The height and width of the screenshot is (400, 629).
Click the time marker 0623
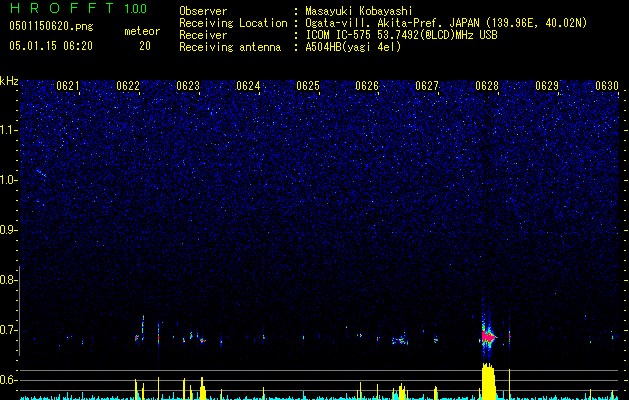[188, 86]
